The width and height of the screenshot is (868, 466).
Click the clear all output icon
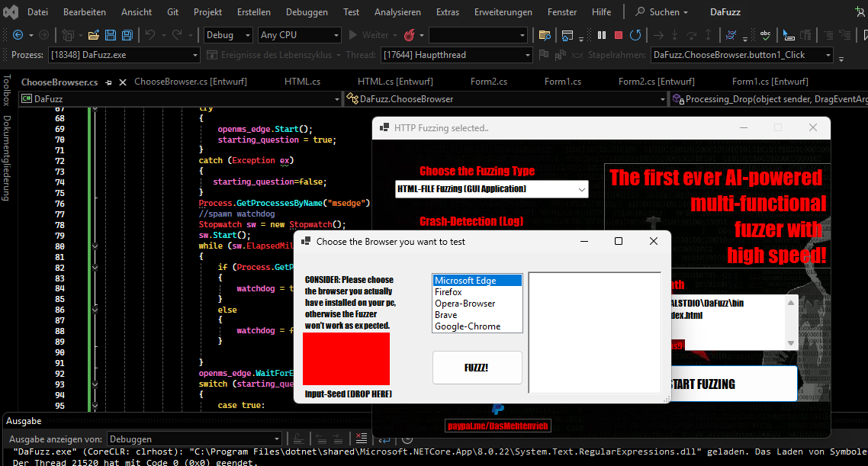click(x=362, y=439)
